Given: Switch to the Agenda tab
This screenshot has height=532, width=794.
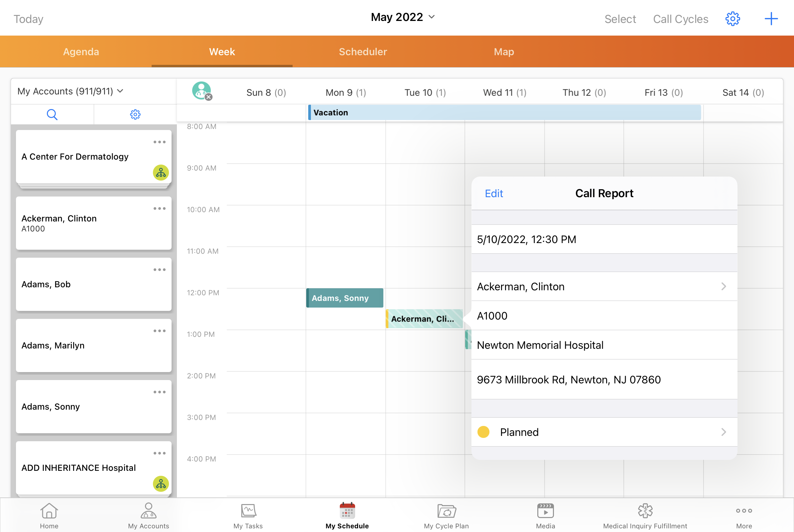Looking at the screenshot, I should click(81, 52).
